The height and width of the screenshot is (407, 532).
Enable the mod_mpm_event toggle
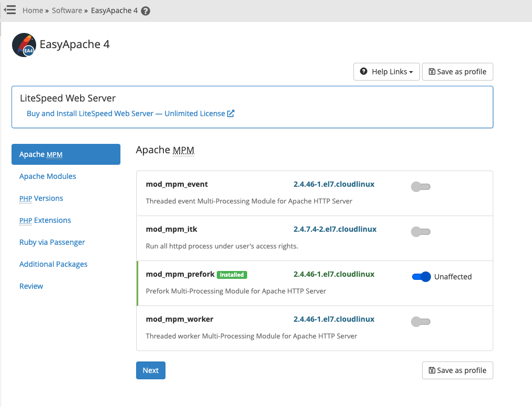point(420,187)
